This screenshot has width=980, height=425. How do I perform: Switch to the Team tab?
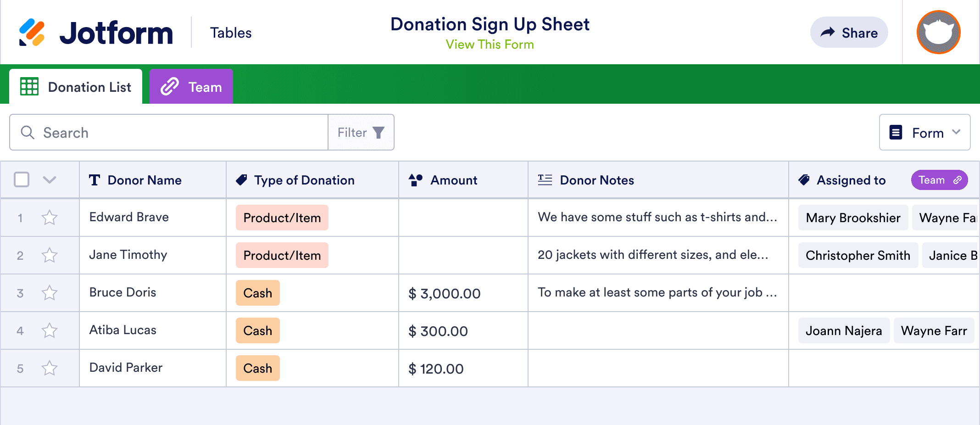pos(191,87)
